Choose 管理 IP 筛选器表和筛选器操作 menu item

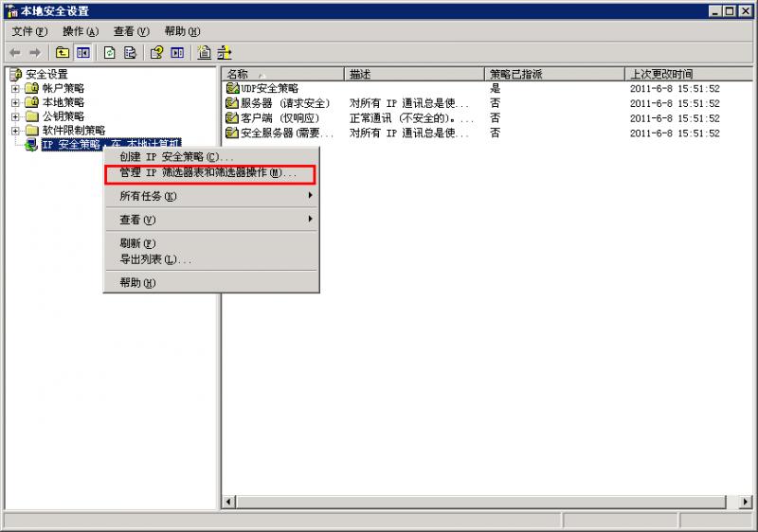[208, 173]
